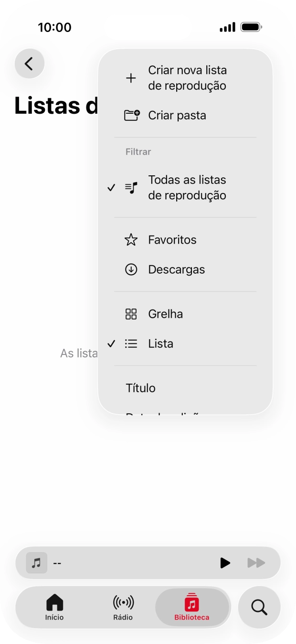This screenshot has height=644, width=296.
Task: Select the Criar nova lista de reprodução plus icon
Action: pyautogui.click(x=131, y=78)
